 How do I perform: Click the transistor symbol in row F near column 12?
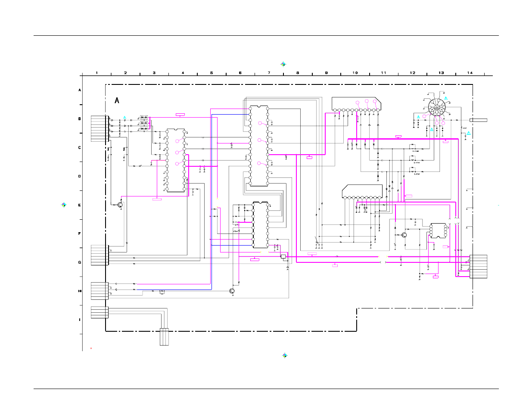404,235
